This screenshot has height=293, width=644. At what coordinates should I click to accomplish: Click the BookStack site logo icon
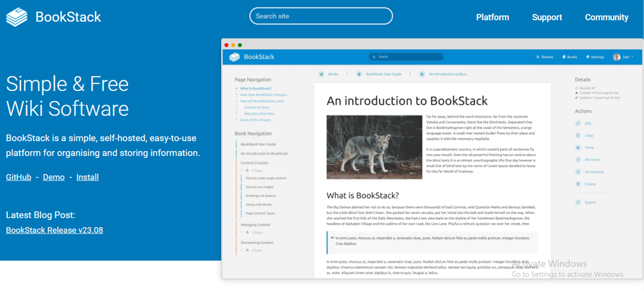click(17, 17)
